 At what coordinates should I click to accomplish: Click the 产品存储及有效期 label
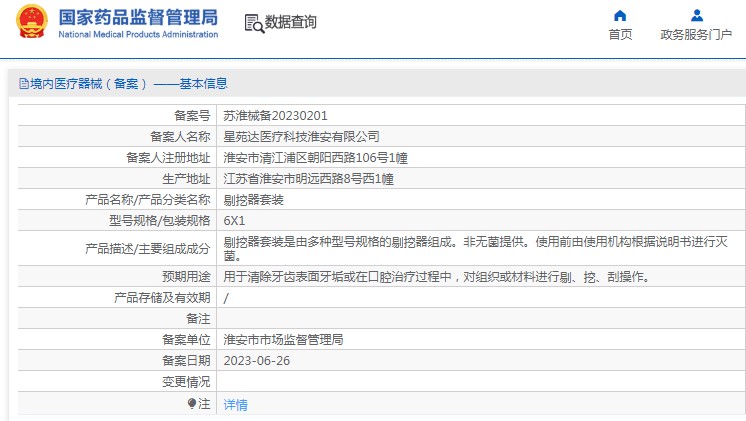(x=162, y=298)
